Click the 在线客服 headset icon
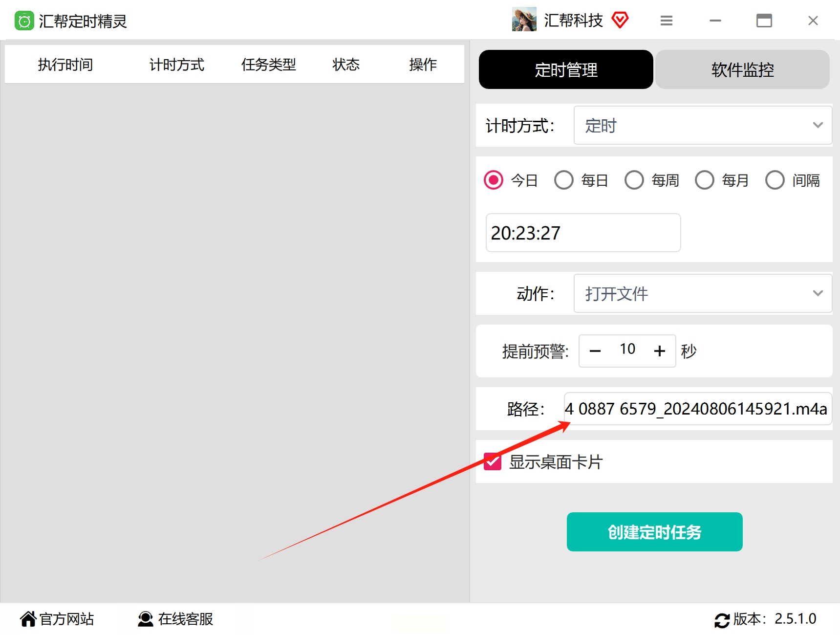 [146, 619]
